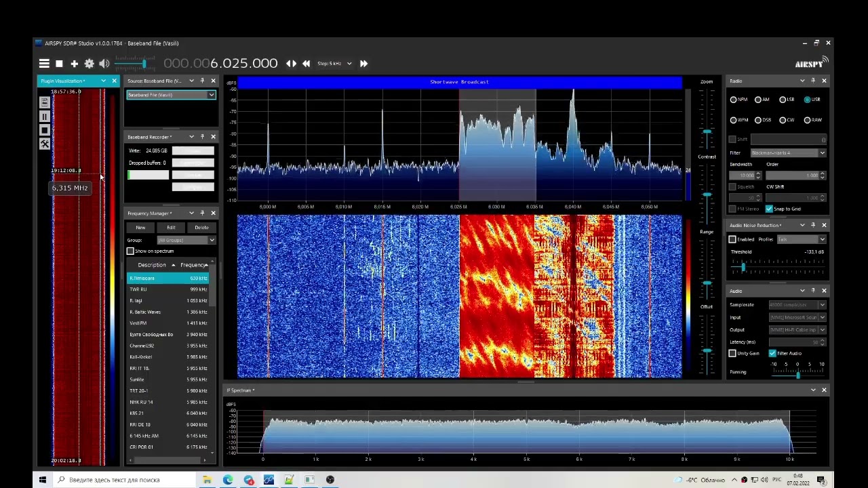
Task: Enable Audio Noise Reduction checkbox
Action: point(732,239)
